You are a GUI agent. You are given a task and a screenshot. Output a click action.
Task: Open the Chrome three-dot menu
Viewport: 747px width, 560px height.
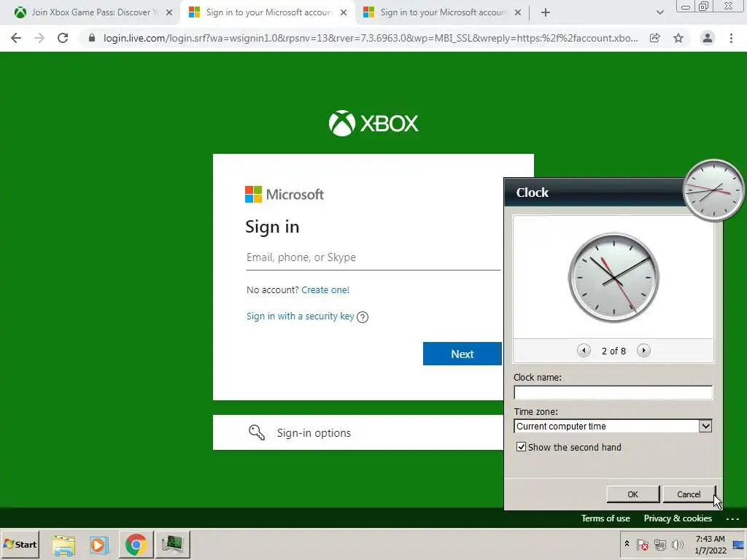(x=731, y=38)
